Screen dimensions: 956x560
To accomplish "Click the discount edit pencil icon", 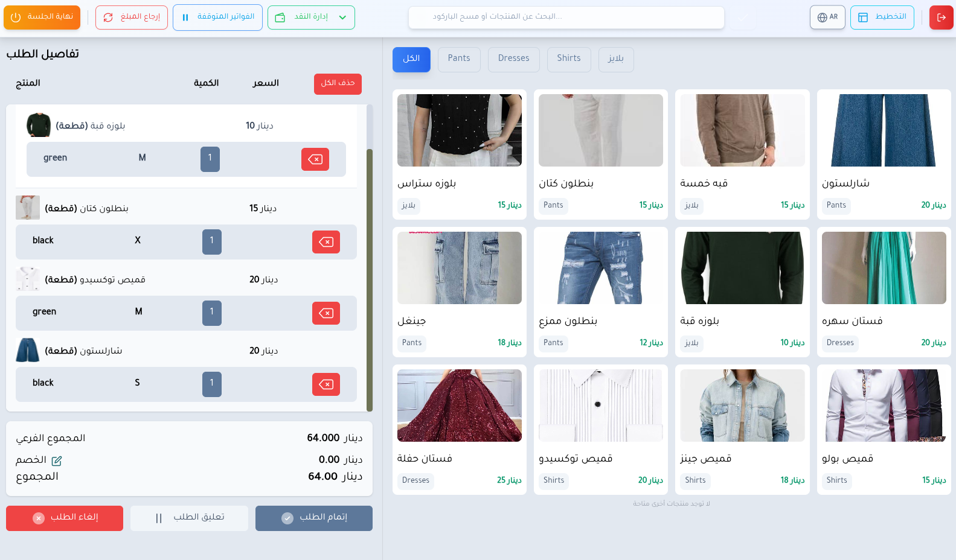I will 57,461.
